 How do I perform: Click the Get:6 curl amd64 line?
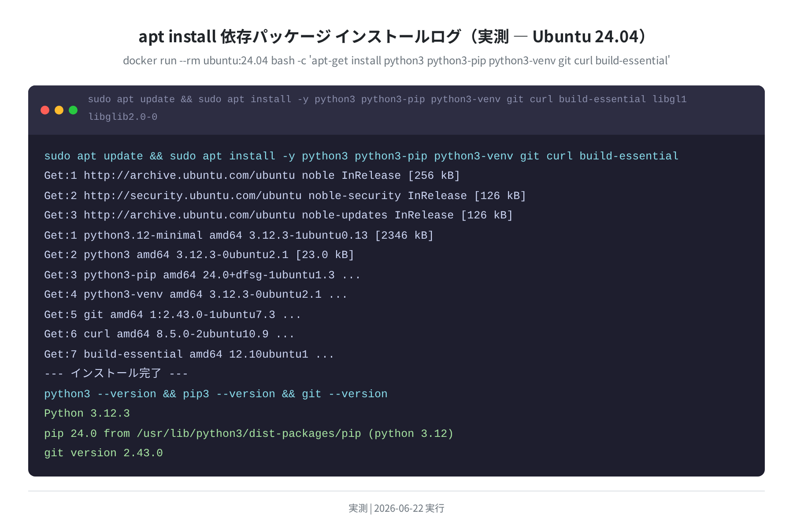point(169,334)
